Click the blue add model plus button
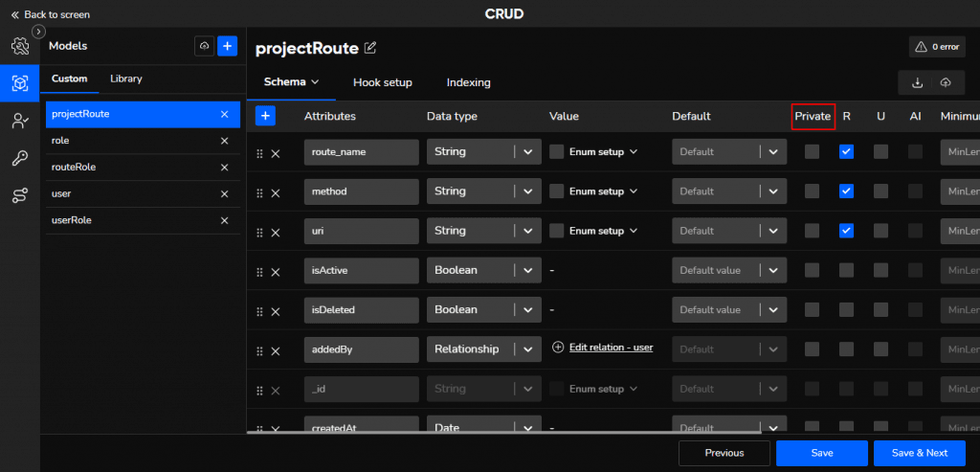This screenshot has width=980, height=472. tap(228, 46)
